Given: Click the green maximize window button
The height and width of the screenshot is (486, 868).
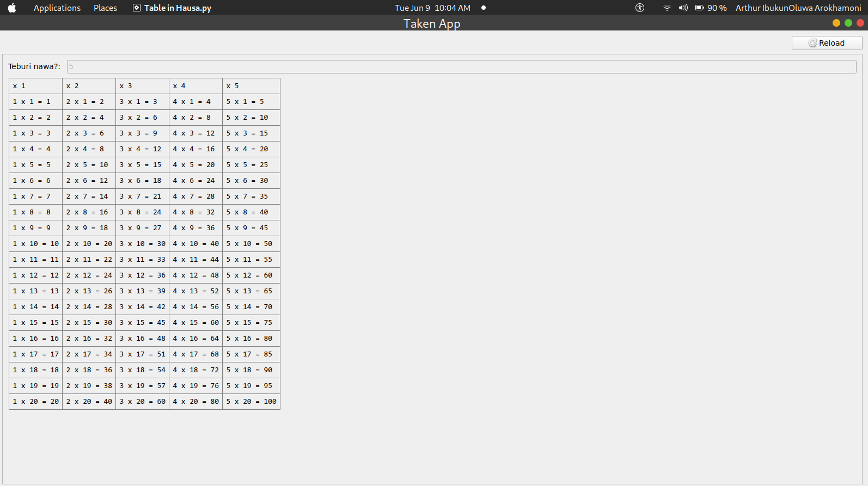Looking at the screenshot, I should pos(848,23).
